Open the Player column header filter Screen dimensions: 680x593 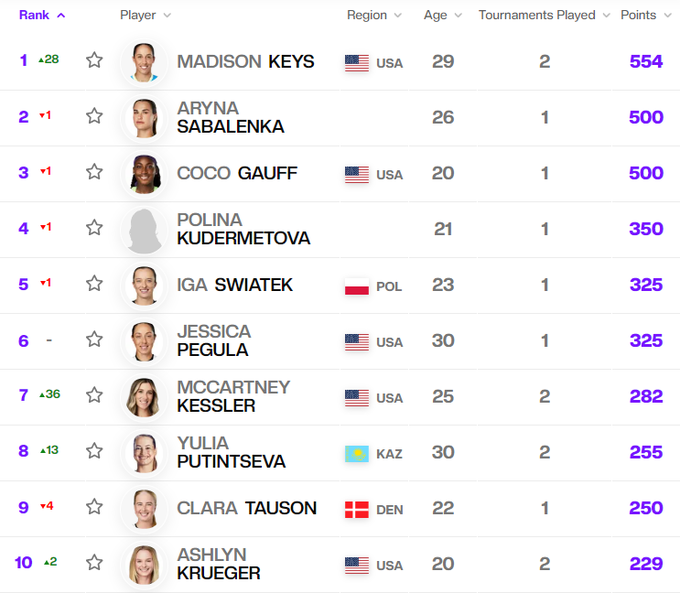pyautogui.click(x=145, y=15)
